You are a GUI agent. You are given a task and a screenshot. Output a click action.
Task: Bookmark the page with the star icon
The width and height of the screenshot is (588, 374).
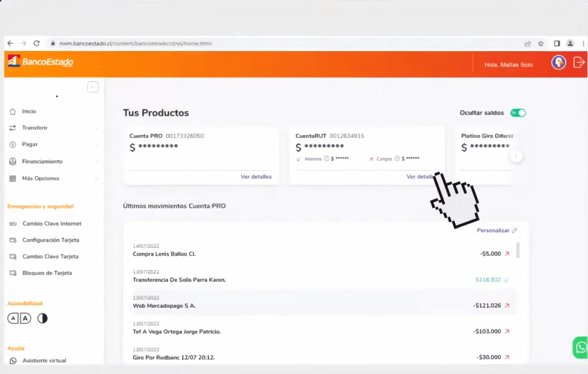[x=541, y=43]
